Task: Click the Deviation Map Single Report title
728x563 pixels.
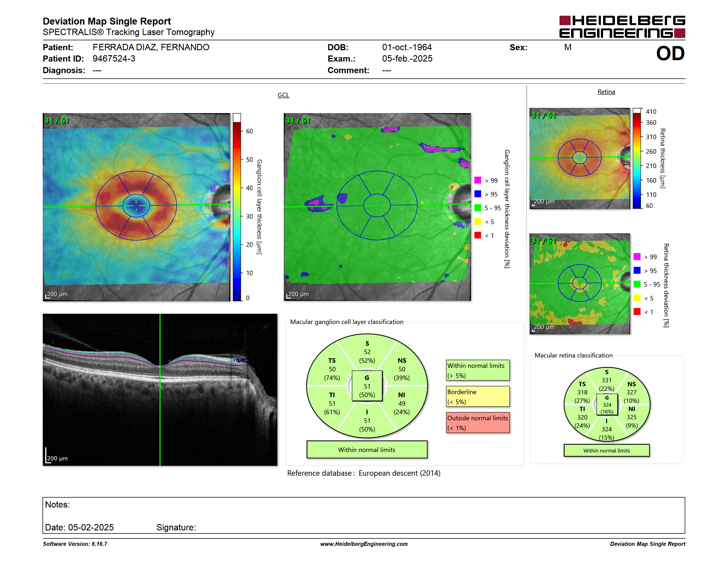Action: click(107, 21)
